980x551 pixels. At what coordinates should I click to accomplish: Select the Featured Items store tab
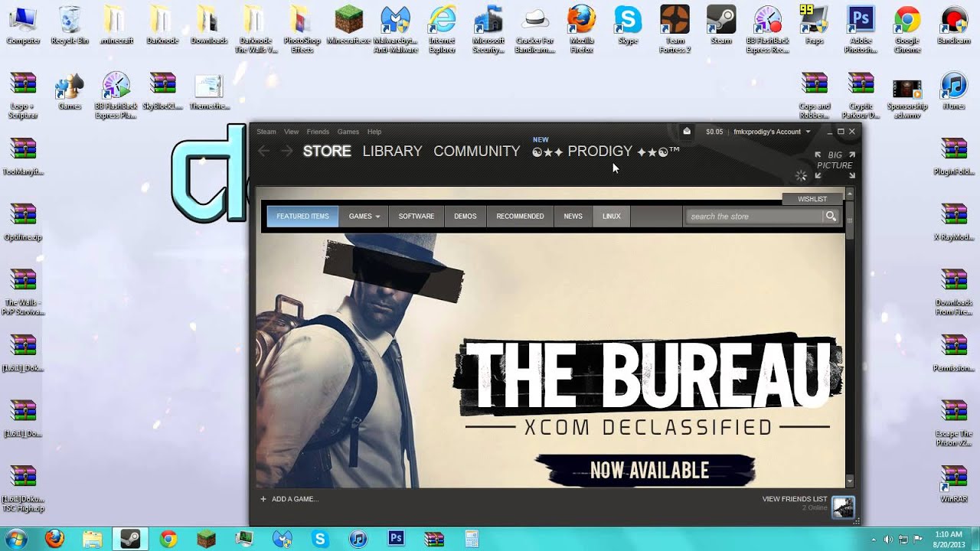[302, 217]
